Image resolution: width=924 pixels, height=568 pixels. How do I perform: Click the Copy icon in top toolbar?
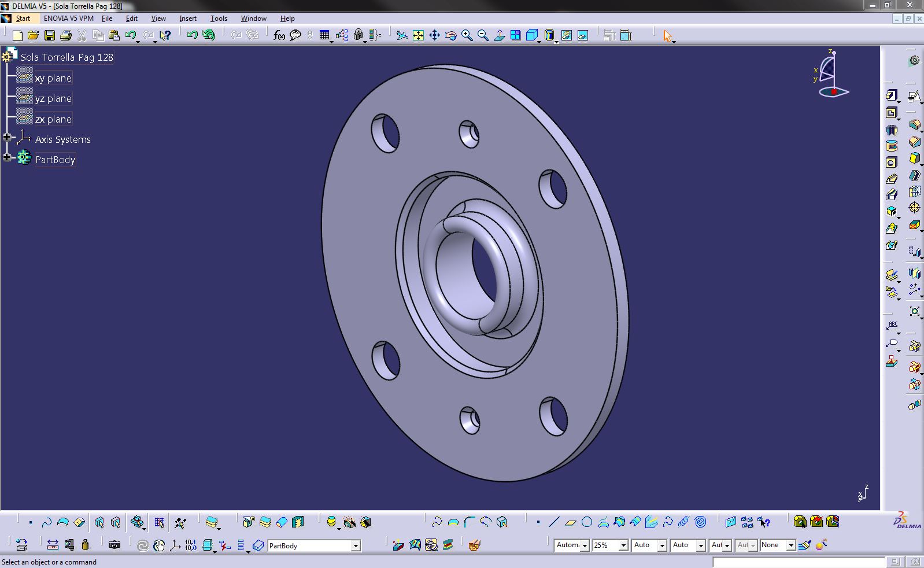point(98,36)
